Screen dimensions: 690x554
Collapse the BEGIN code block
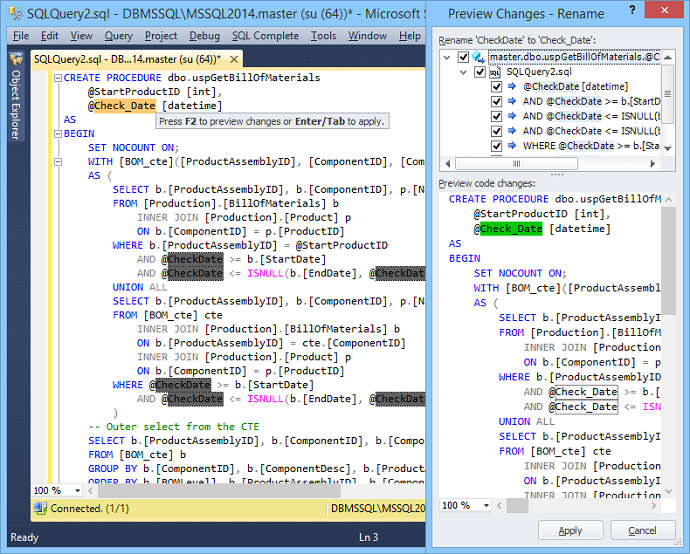click(x=58, y=134)
